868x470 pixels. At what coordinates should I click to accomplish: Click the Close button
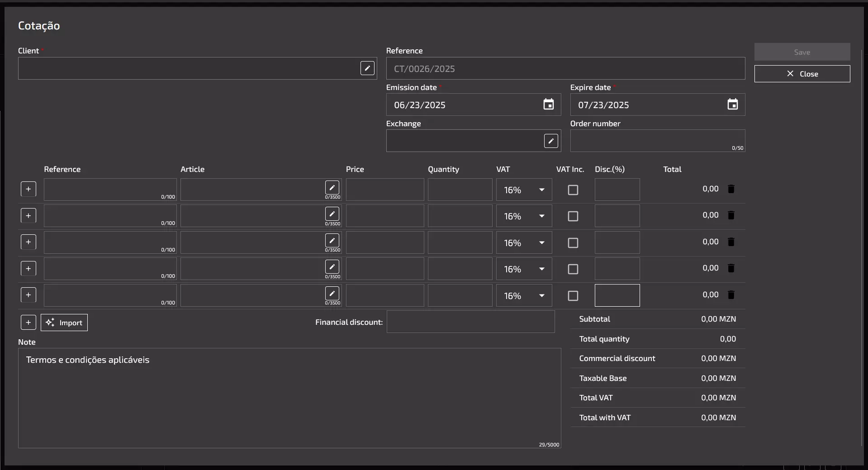coord(802,74)
